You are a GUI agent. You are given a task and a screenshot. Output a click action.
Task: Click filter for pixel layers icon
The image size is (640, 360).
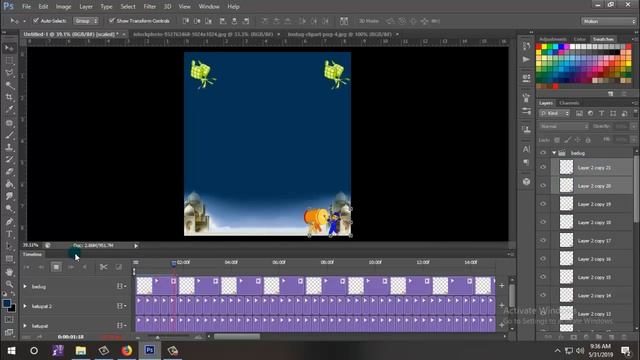pyautogui.click(x=579, y=113)
